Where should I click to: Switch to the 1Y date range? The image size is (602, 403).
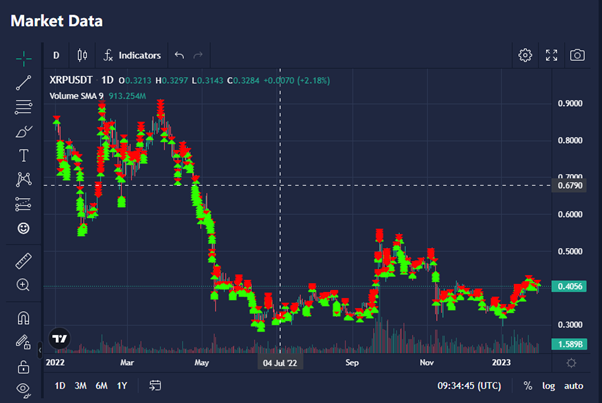click(121, 385)
